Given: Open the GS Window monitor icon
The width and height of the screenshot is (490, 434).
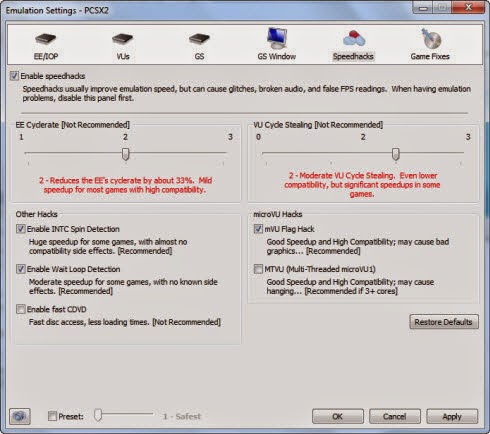Looking at the screenshot, I should (277, 38).
